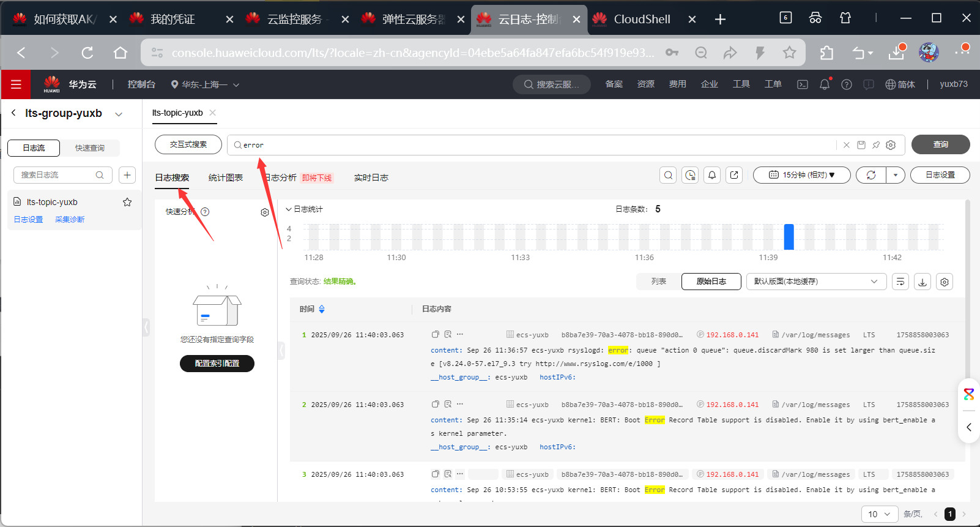
Task: Save the query with the save icon
Action: 861,145
